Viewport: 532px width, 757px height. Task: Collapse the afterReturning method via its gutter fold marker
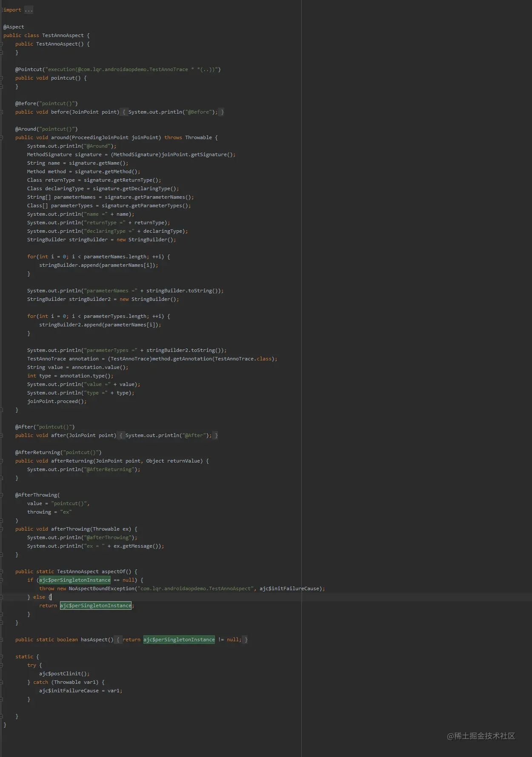click(2, 461)
